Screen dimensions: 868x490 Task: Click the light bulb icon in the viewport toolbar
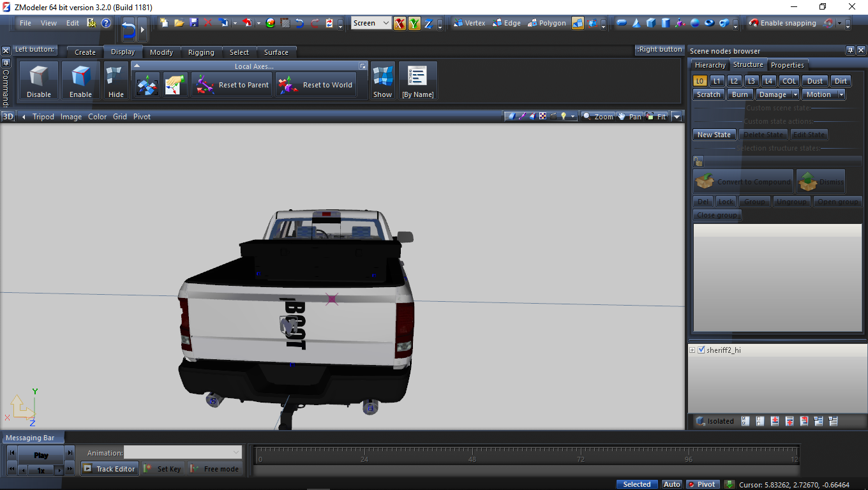click(x=564, y=117)
